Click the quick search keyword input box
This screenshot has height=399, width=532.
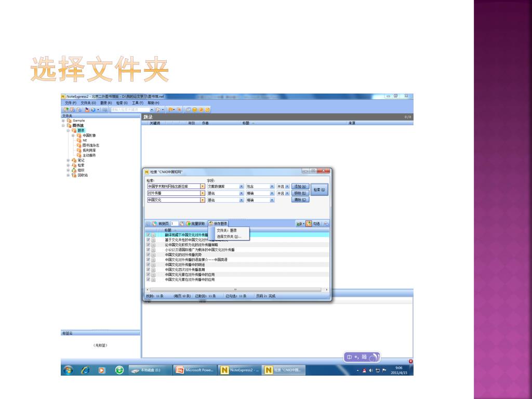coord(130,110)
